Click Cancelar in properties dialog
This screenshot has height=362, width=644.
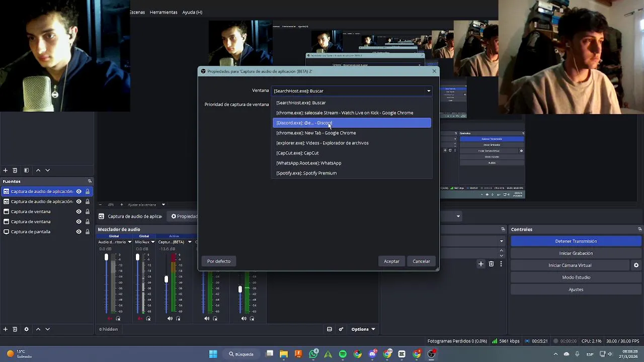click(421, 261)
